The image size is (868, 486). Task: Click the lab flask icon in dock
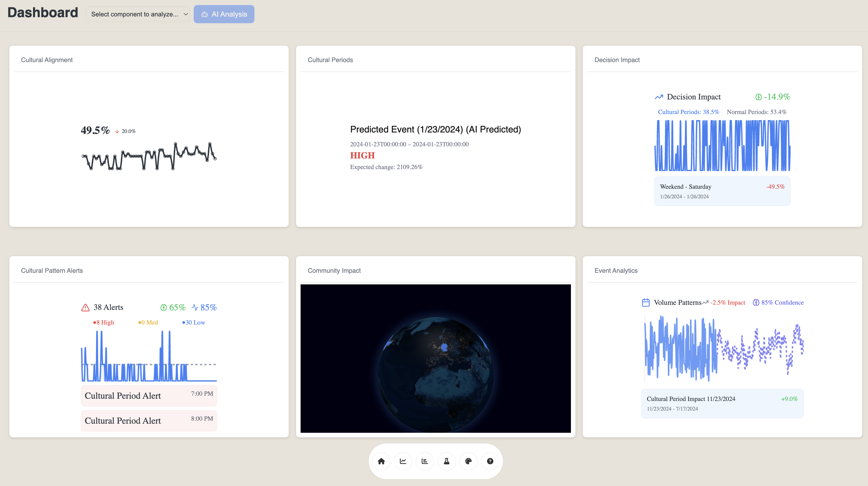446,461
